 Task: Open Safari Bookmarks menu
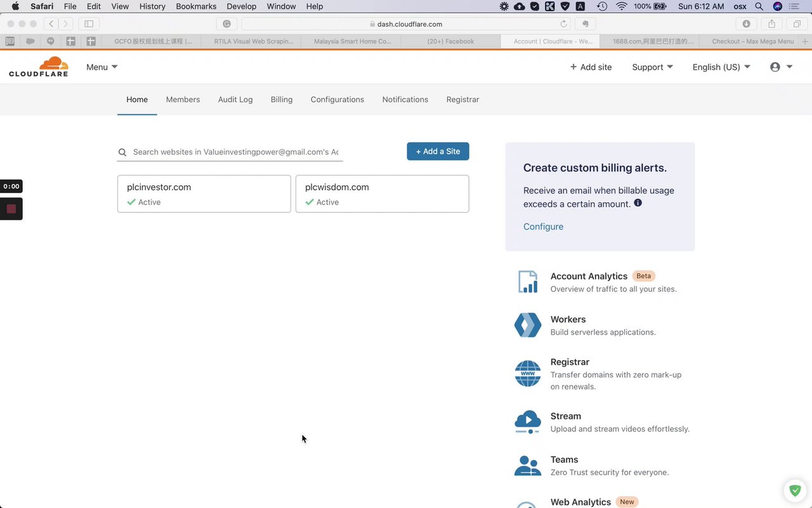click(x=196, y=6)
